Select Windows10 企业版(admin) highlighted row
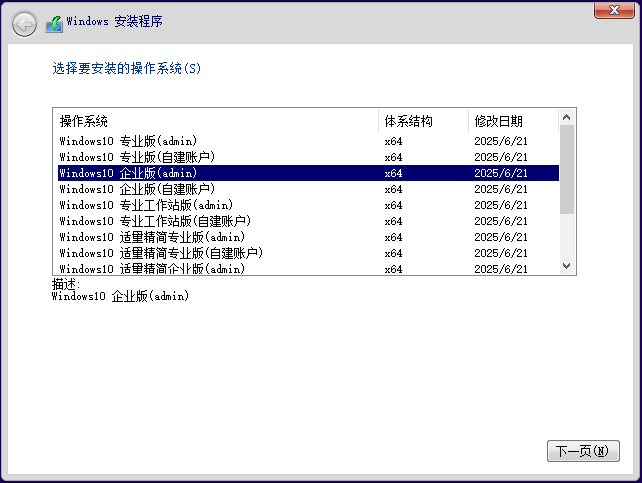This screenshot has height=483, width=642. [x=308, y=173]
